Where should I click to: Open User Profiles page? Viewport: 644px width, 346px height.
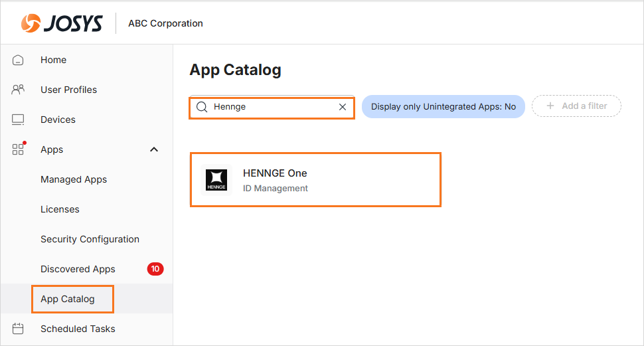(68, 90)
